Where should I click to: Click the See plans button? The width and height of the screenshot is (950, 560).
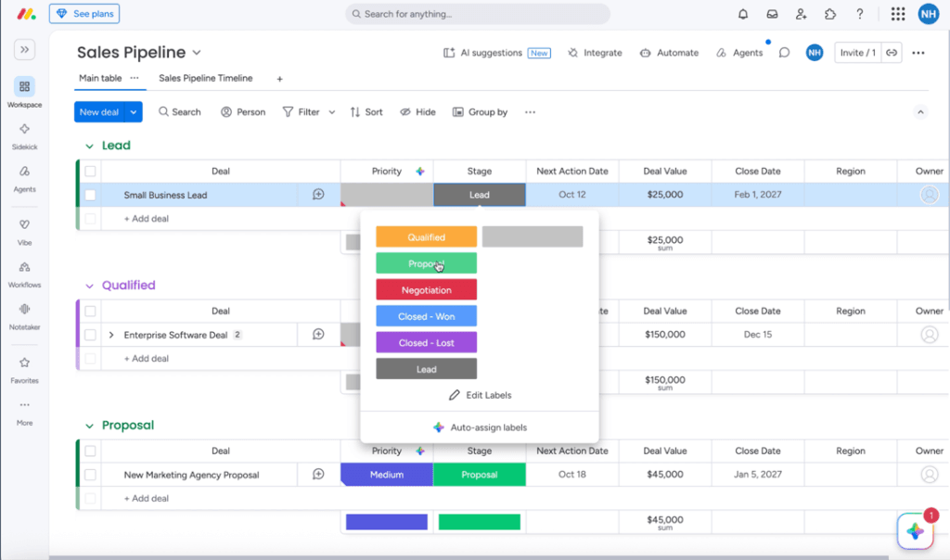tap(84, 13)
